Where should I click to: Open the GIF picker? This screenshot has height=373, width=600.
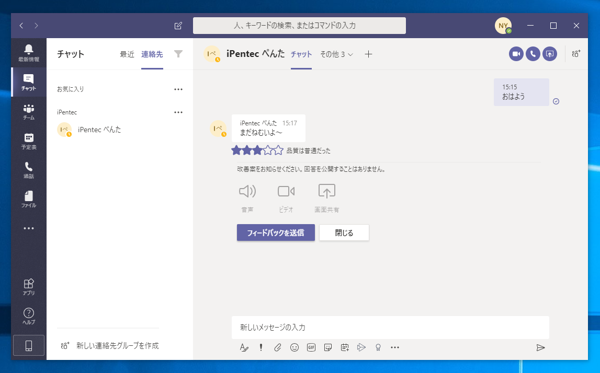click(311, 347)
